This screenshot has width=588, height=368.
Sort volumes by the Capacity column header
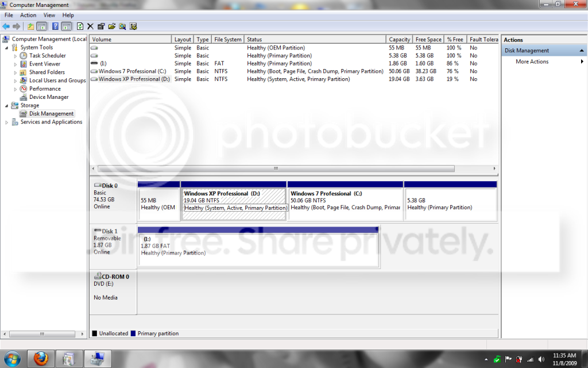(x=400, y=40)
